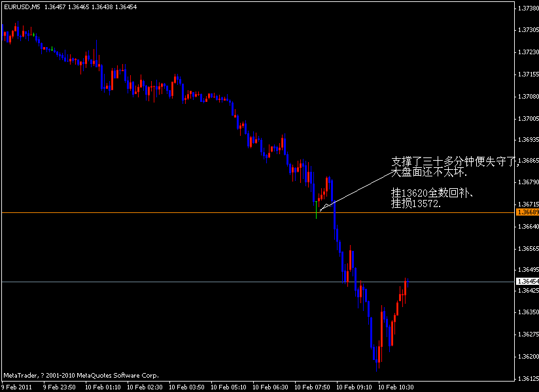Click the 1.37380 price scale label
Screen dimensions: 539x392
529,8
